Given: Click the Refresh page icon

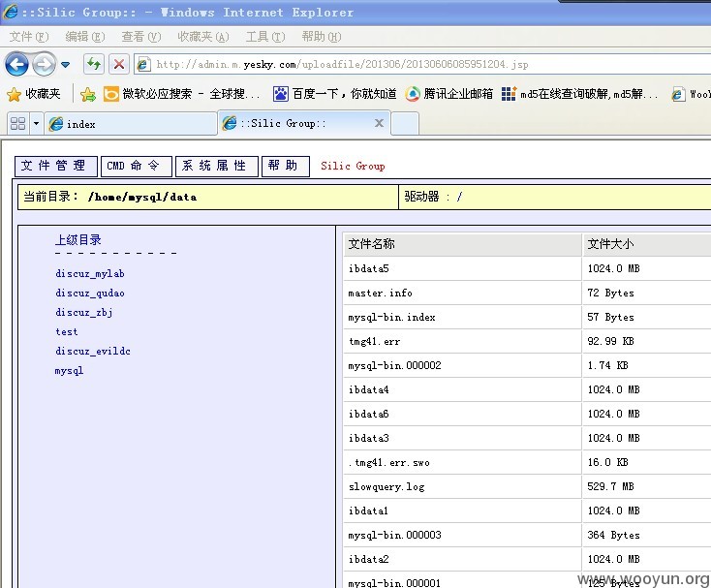Looking at the screenshot, I should 94,64.
